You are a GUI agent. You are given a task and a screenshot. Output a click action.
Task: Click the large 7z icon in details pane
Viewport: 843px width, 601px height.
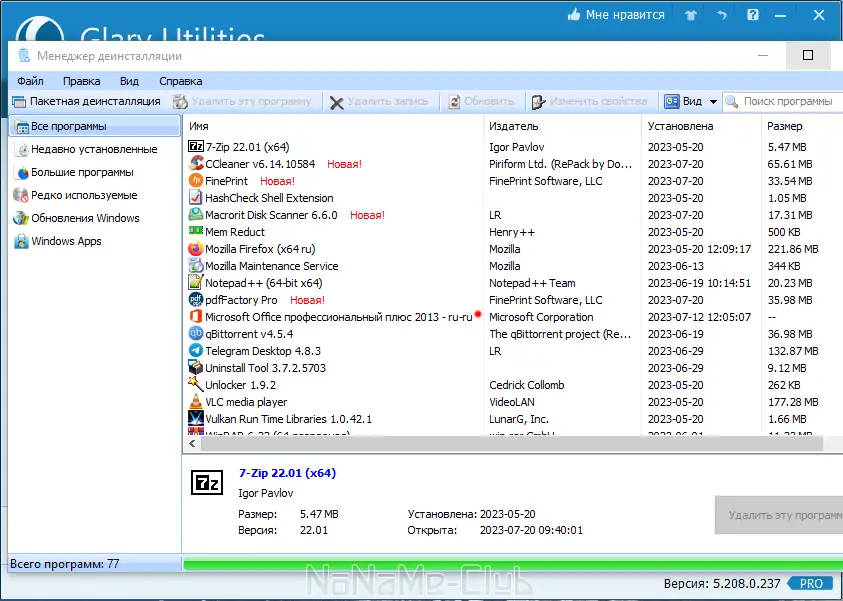[207, 482]
